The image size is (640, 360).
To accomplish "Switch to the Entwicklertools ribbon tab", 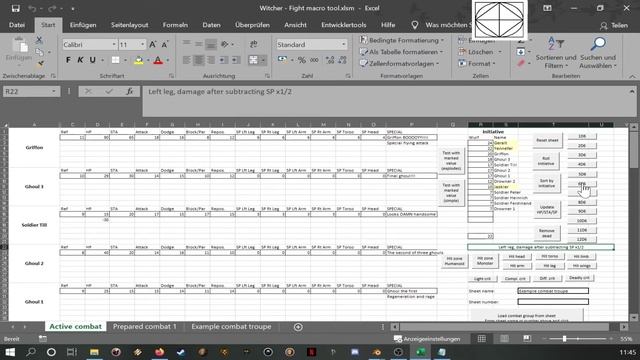I will click(344, 25).
